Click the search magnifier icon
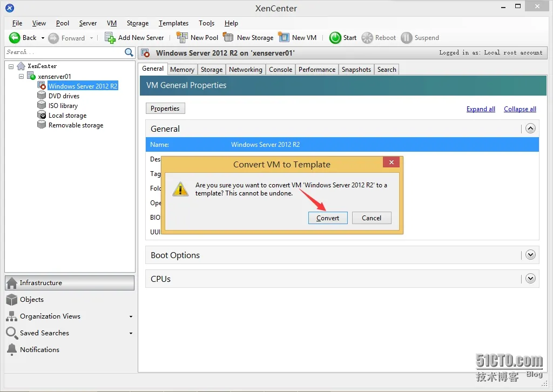The image size is (553, 392). pyautogui.click(x=129, y=52)
